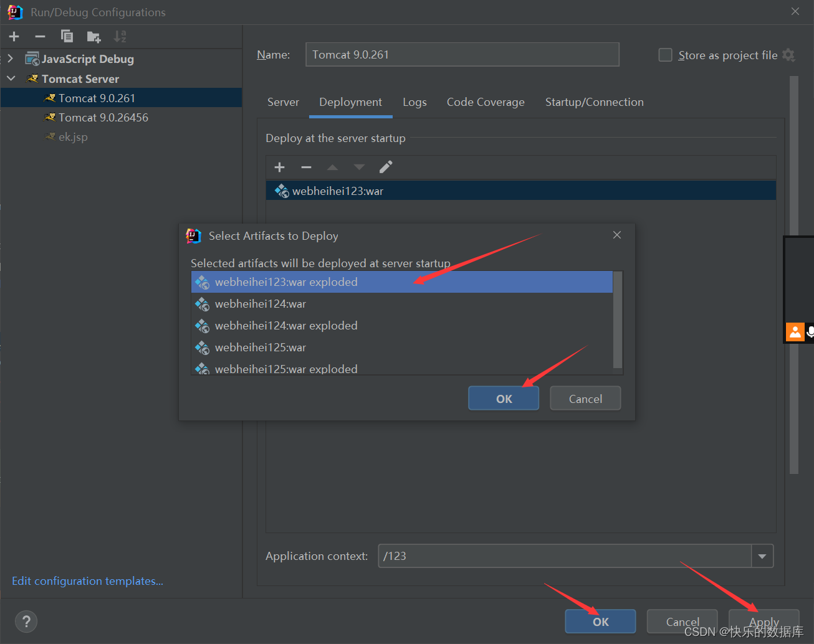Viewport: 814px width, 644px height.
Task: Switch to the Server tab
Action: (283, 102)
